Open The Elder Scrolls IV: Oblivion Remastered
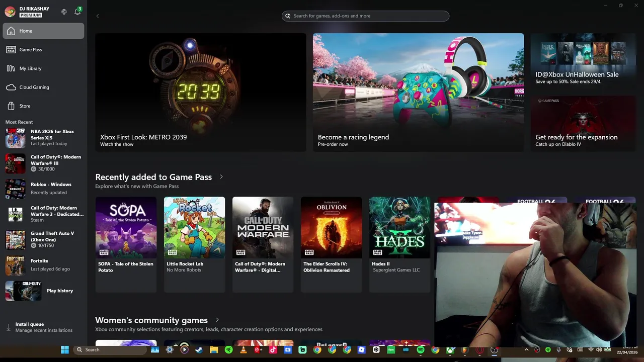The image size is (644, 362). (x=331, y=244)
